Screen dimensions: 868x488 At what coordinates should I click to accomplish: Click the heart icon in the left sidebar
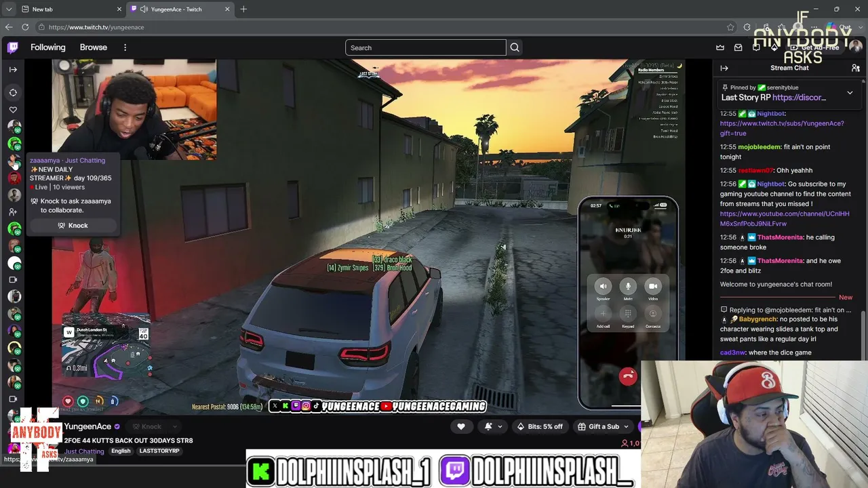pyautogui.click(x=13, y=110)
